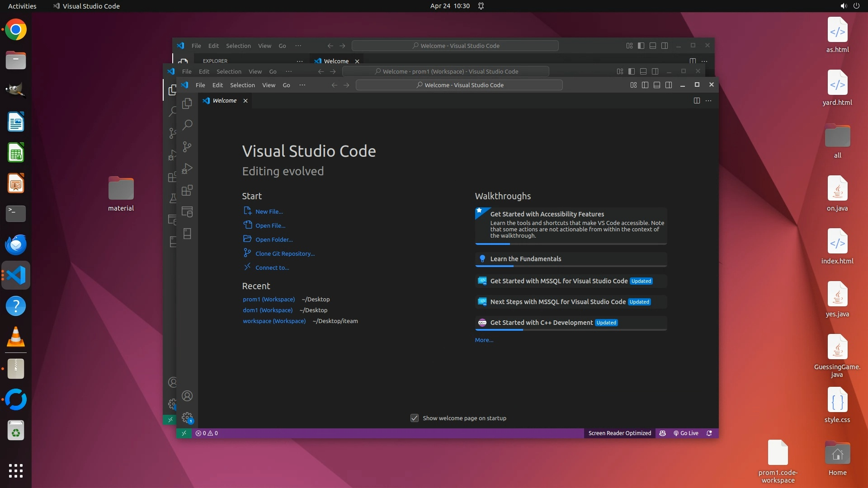
Task: Open the Manage gear icon
Action: (x=187, y=418)
